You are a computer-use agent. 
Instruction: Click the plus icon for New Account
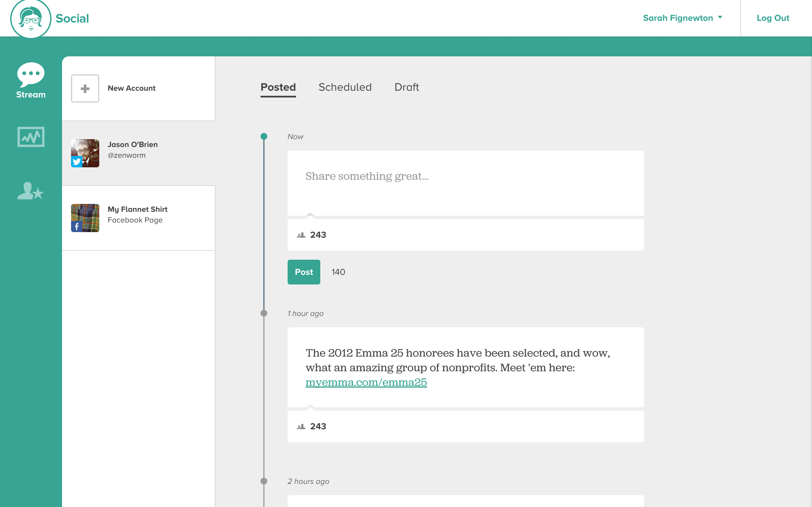coord(85,88)
